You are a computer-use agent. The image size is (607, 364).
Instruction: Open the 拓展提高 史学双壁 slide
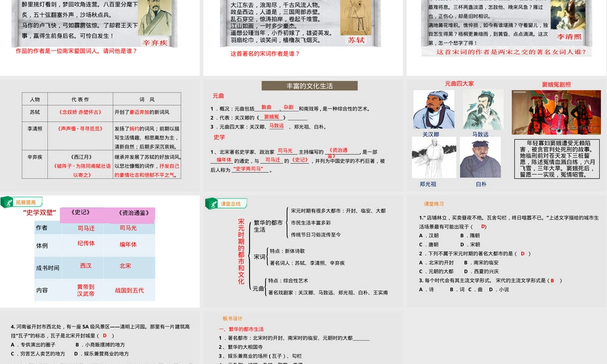(100, 251)
